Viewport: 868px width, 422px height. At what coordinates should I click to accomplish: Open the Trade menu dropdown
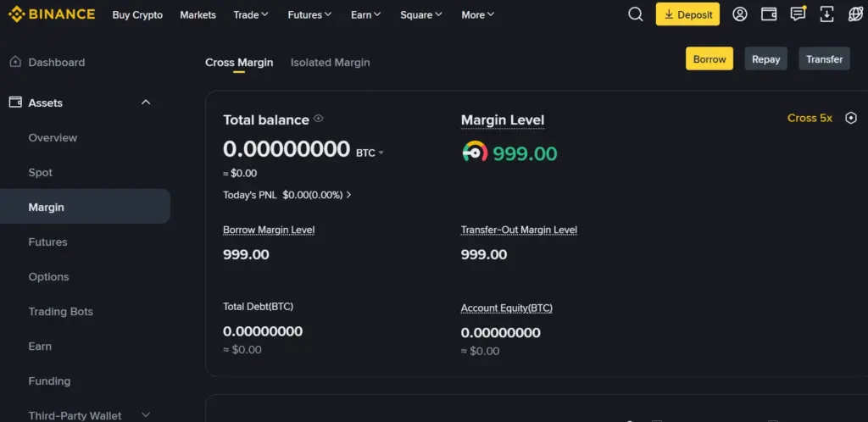251,15
